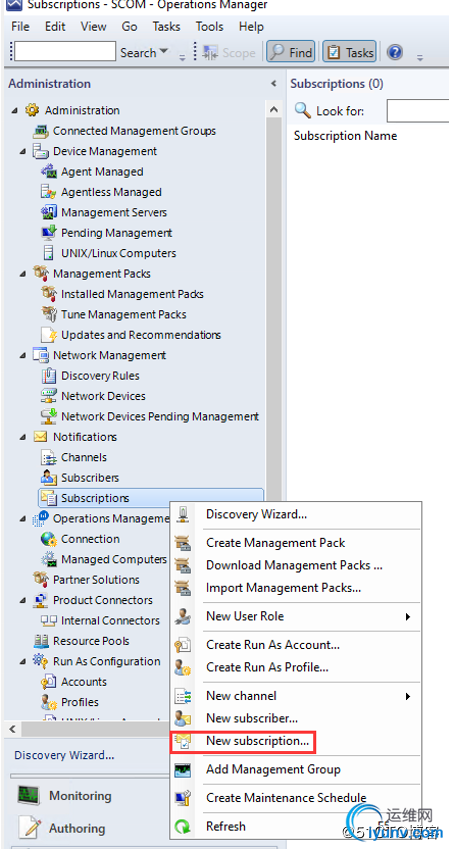Open the Search dropdown arrow
The width and height of the screenshot is (449, 849).
(164, 53)
